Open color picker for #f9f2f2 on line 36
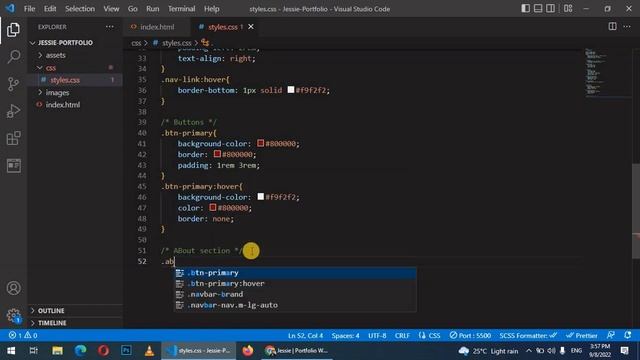 [x=291, y=89]
